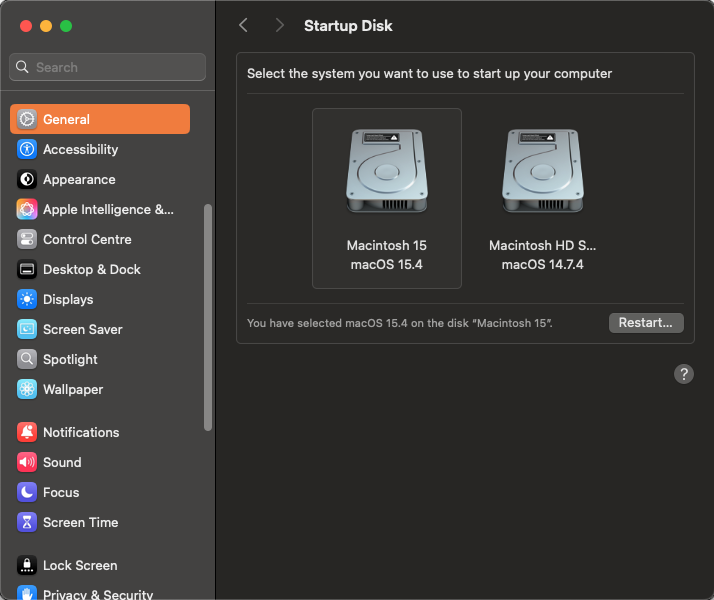Screen dimensions: 714x600
Task: Open the Displays settings label
Action: coord(68,300)
